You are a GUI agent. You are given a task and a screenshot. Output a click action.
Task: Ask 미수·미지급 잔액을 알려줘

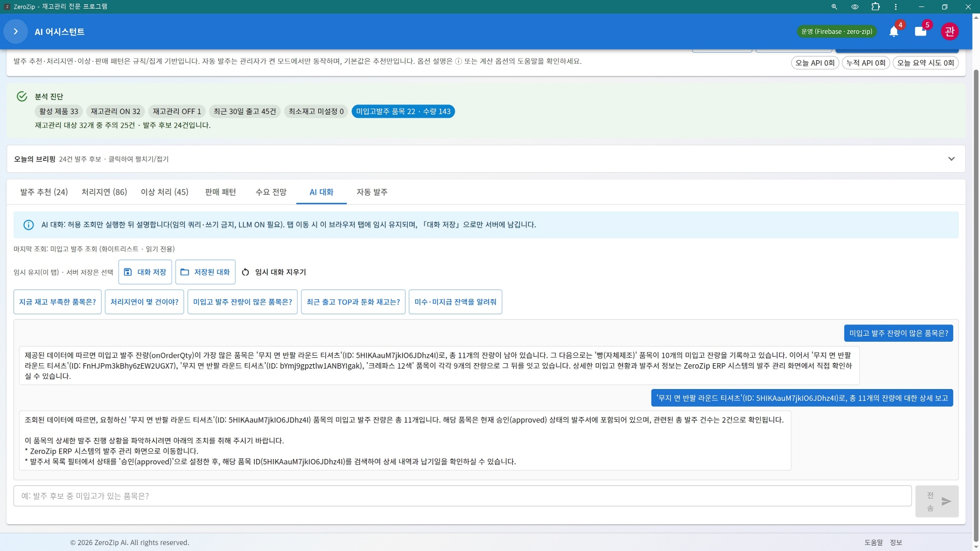pyautogui.click(x=456, y=302)
